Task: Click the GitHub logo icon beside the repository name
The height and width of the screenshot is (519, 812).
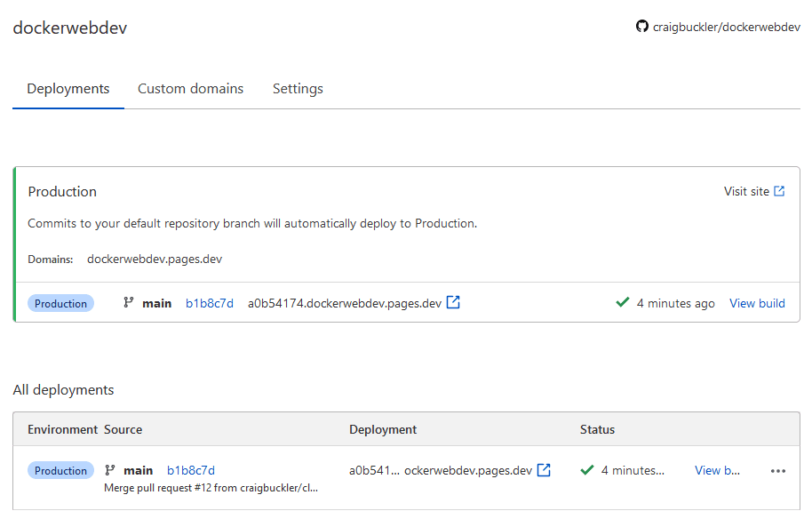Action: 642,27
